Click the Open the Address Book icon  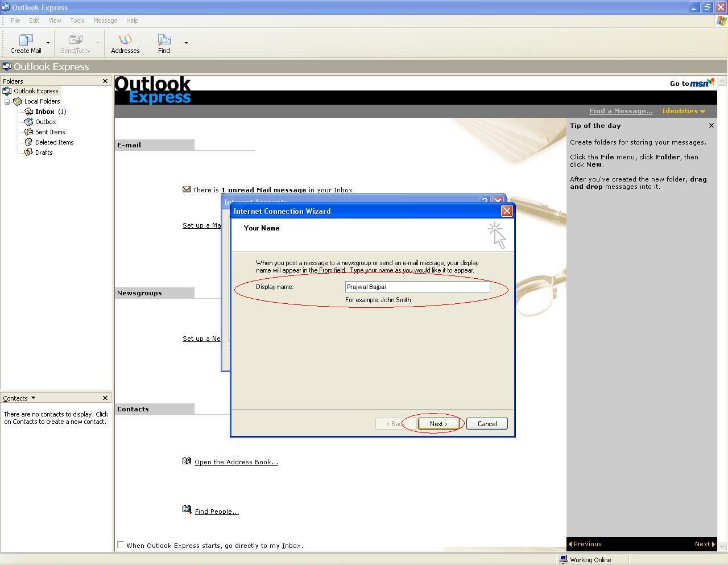[187, 461]
